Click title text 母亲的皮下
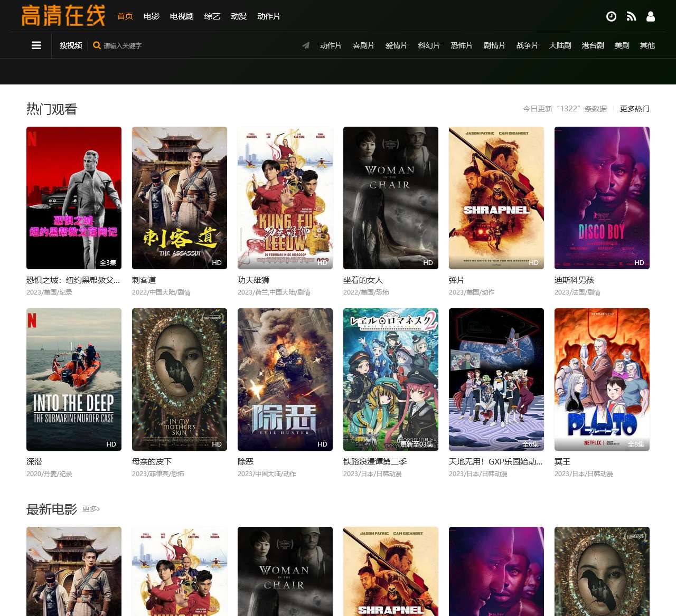The height and width of the screenshot is (616, 676). 152,462
